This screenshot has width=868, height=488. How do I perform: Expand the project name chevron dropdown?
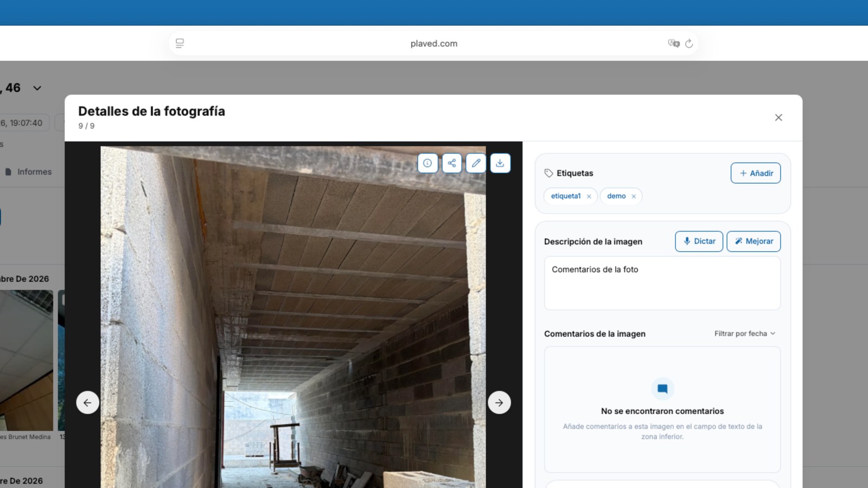pos(37,88)
